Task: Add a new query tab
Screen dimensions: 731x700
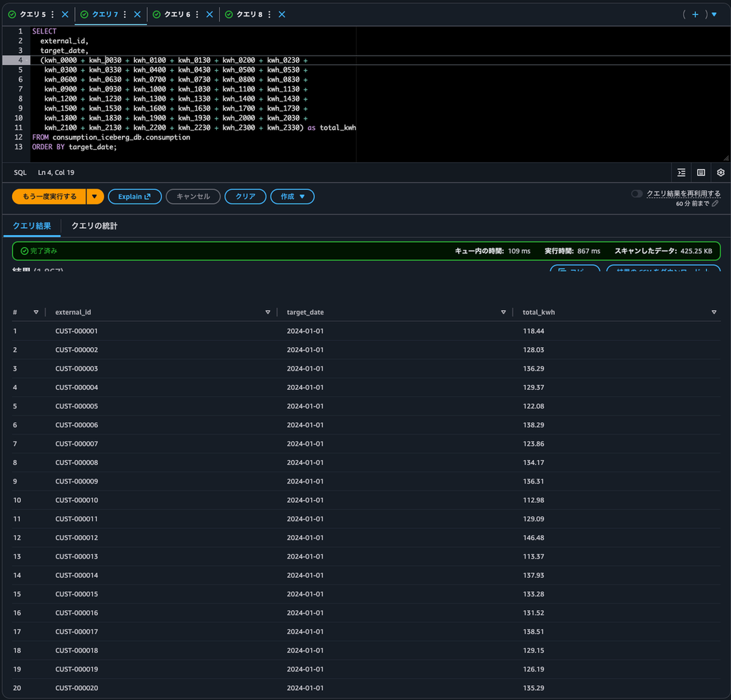Action: click(695, 14)
